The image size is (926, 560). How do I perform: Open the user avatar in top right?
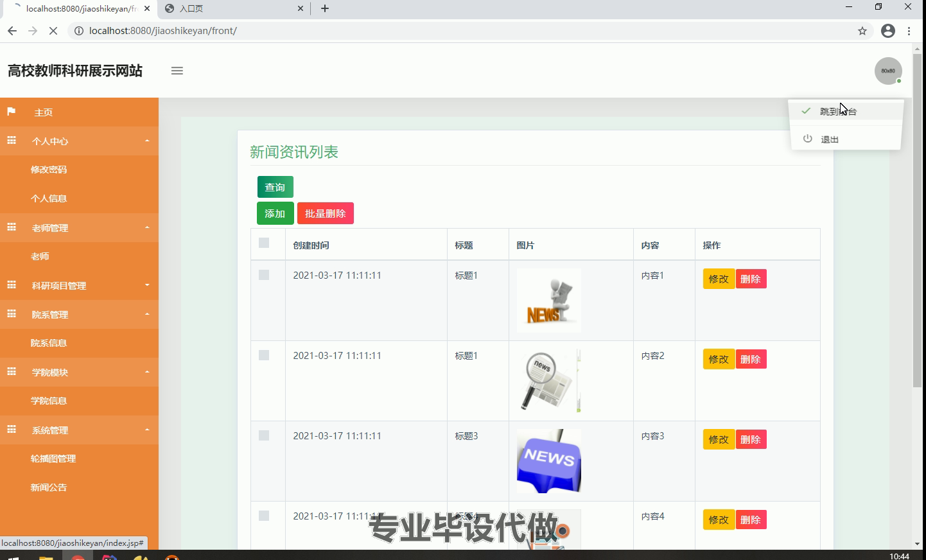coord(888,71)
